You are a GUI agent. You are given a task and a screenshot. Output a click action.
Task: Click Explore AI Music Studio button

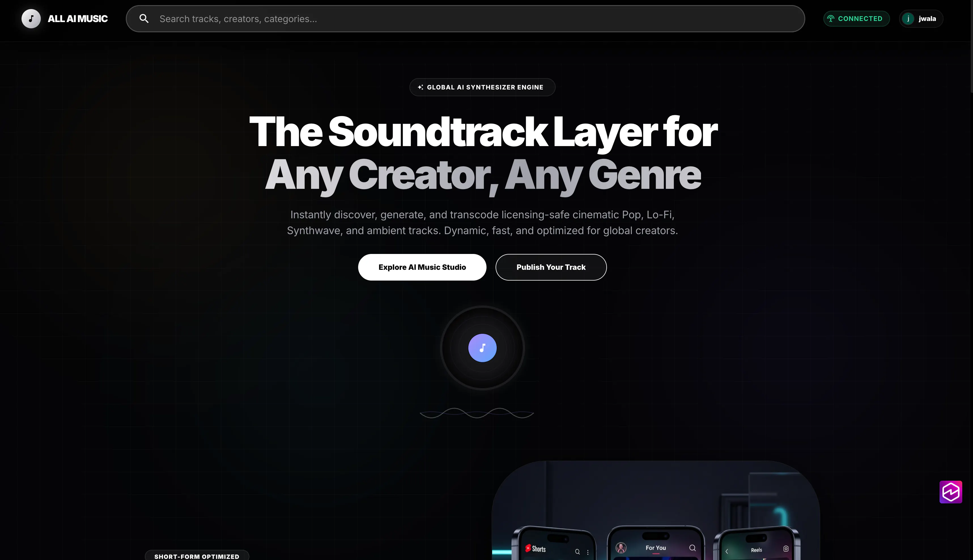tap(422, 267)
